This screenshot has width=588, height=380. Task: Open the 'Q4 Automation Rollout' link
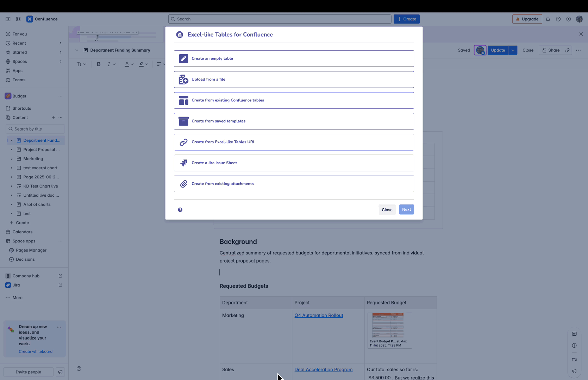click(319, 315)
